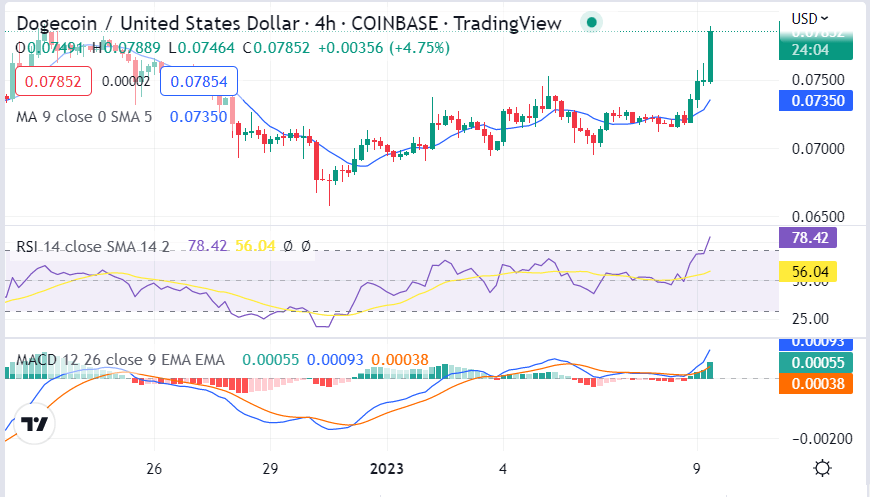Open the USD currency dropdown

pyautogui.click(x=810, y=19)
